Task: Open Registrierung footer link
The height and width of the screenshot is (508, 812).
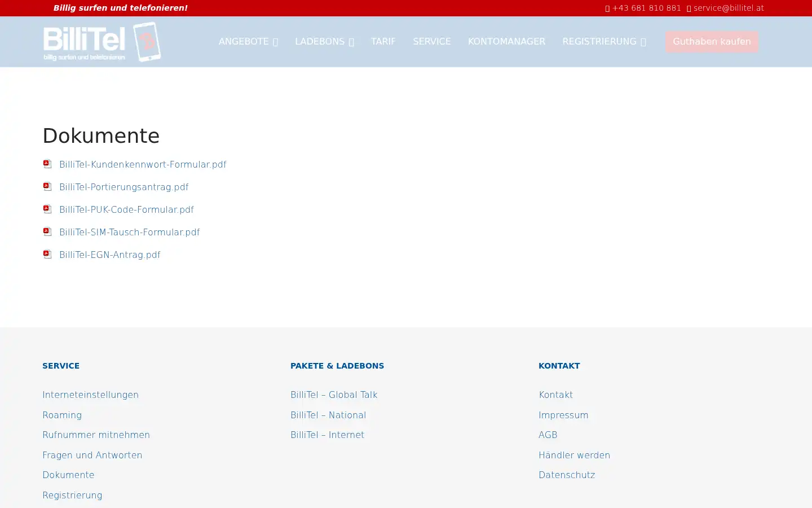Action: (72, 495)
